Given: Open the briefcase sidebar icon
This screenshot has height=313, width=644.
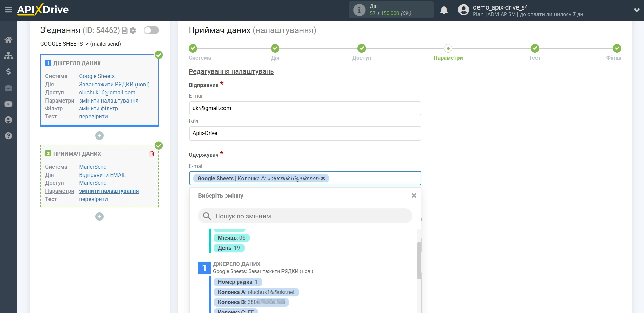Looking at the screenshot, I should [8, 88].
